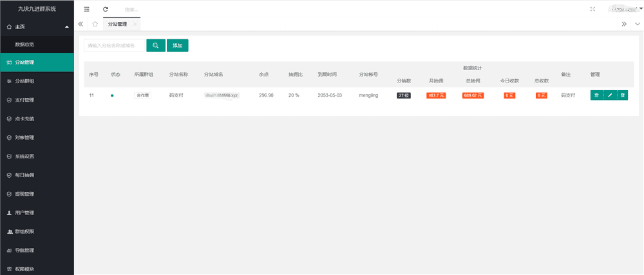Click the blurred site domain cell
The width and height of the screenshot is (644, 275).
[222, 95]
